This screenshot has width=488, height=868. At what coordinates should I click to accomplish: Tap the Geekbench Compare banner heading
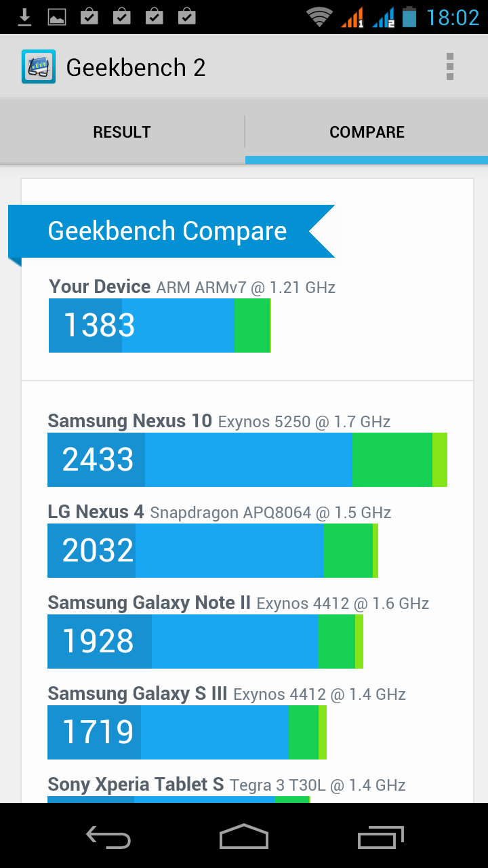pos(167,231)
